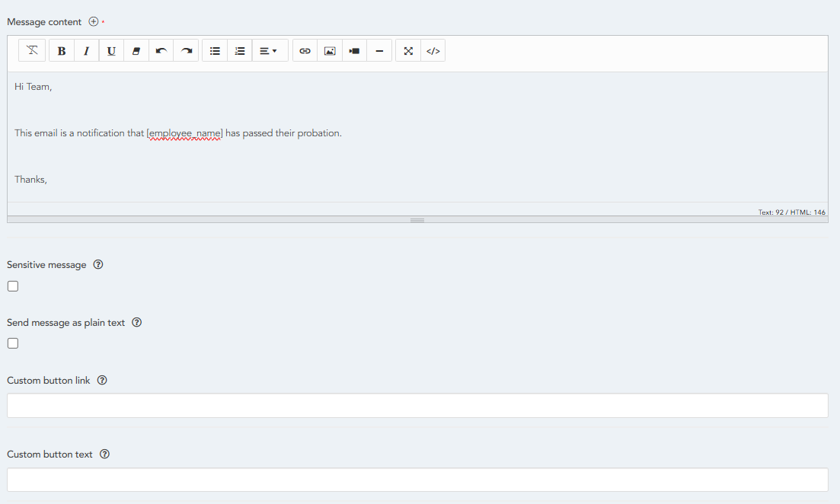
Task: Clear text formatting in the editor
Action: (x=32, y=51)
